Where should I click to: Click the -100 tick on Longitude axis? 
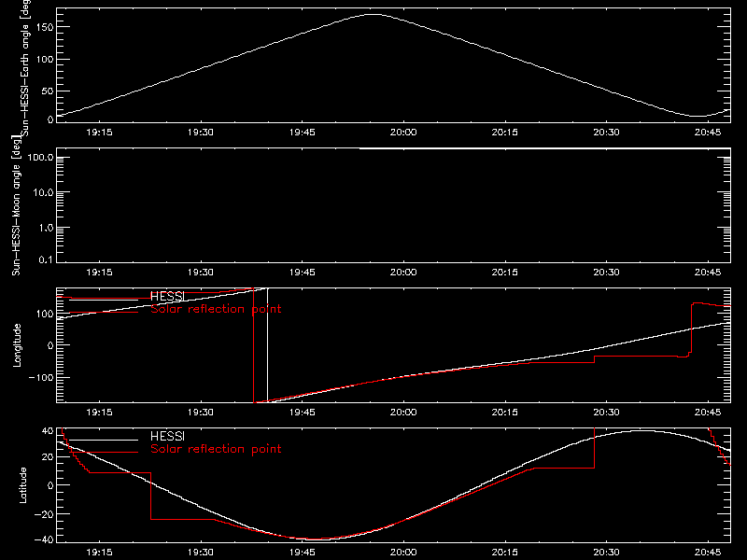41,377
